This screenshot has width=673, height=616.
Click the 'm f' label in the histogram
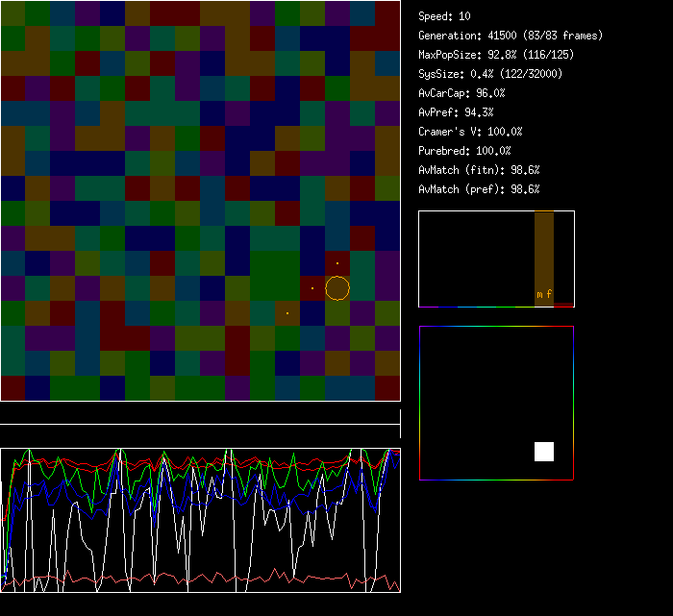tap(544, 294)
